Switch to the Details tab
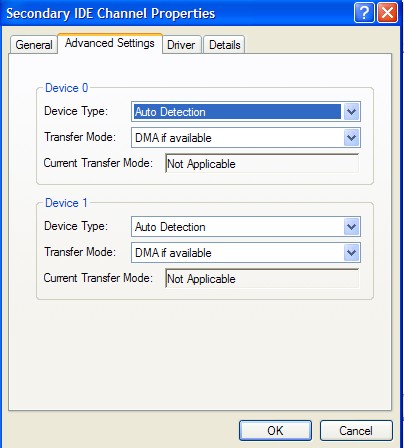This screenshot has width=404, height=448. tap(224, 44)
